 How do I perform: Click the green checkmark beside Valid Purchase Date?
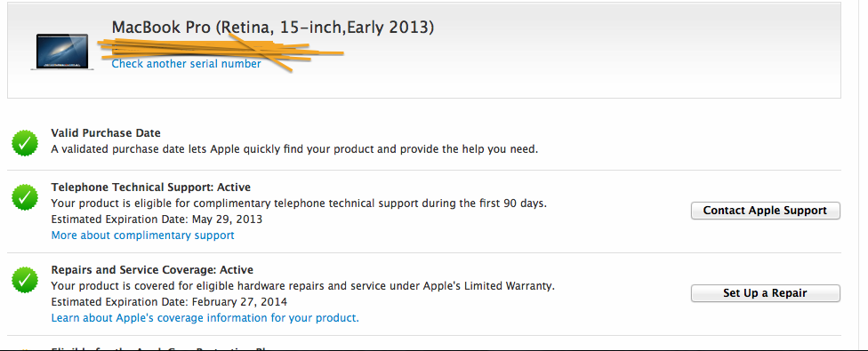pyautogui.click(x=25, y=143)
